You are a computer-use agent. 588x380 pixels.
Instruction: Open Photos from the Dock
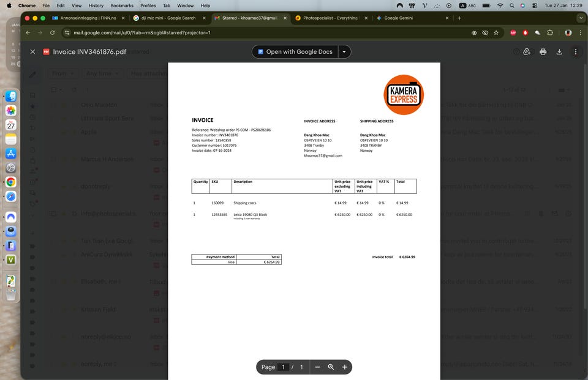tap(11, 111)
